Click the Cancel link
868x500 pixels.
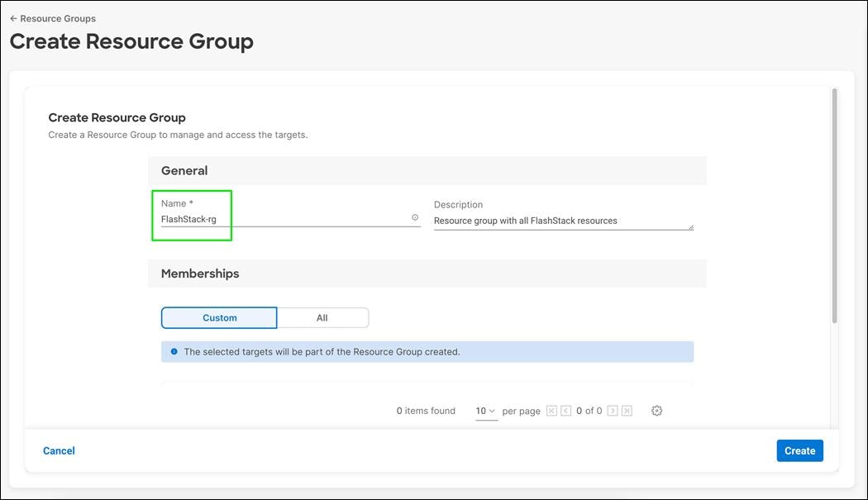[x=58, y=450]
